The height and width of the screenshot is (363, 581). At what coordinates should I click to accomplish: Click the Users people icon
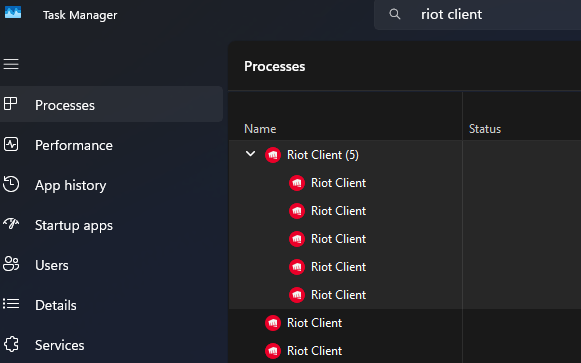[11, 264]
